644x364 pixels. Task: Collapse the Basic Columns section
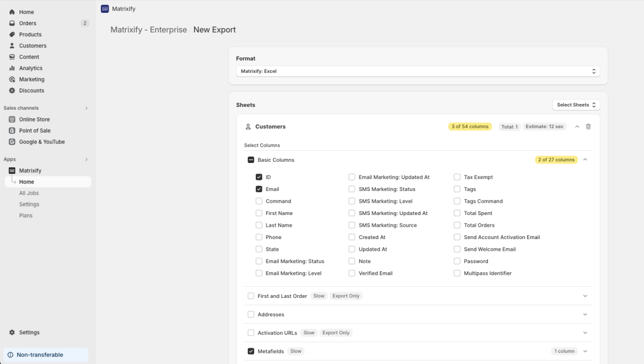[585, 160]
